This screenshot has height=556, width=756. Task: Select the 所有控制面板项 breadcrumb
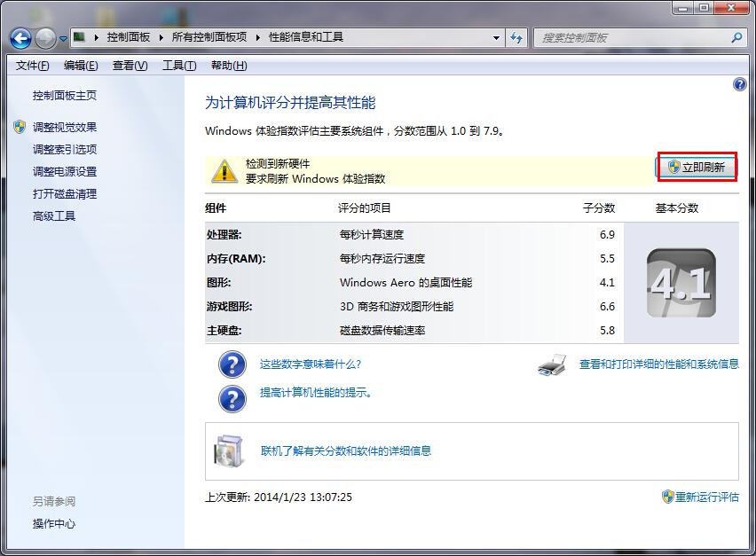[209, 37]
